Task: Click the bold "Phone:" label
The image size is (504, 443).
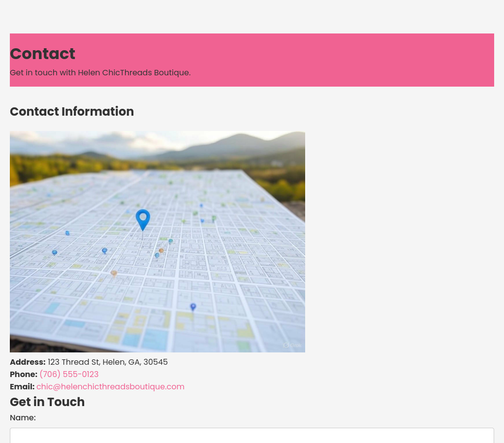Action: [x=24, y=374]
